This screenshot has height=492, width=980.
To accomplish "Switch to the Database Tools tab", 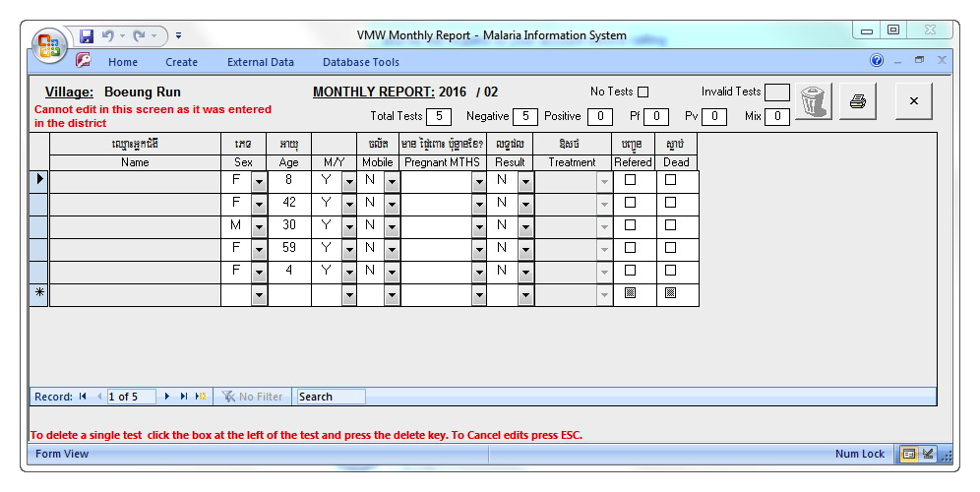I will coord(361,62).
